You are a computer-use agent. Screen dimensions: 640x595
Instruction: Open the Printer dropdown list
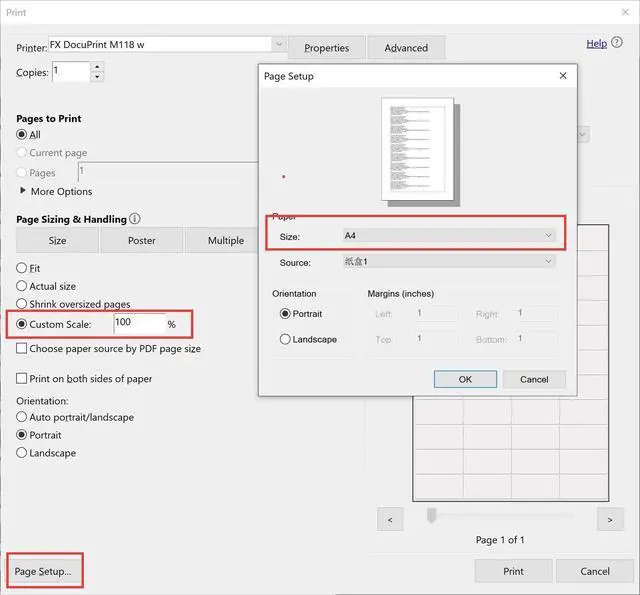click(x=279, y=44)
